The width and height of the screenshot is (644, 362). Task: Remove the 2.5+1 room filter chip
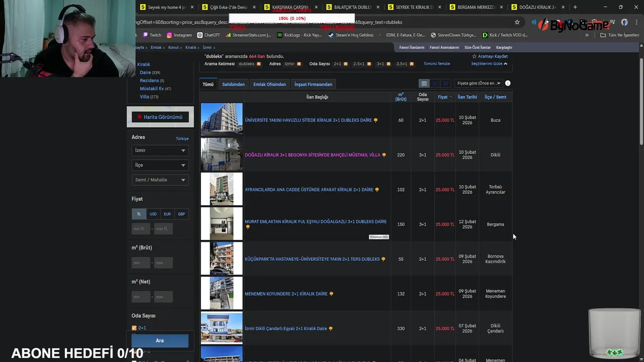pyautogui.click(x=369, y=64)
